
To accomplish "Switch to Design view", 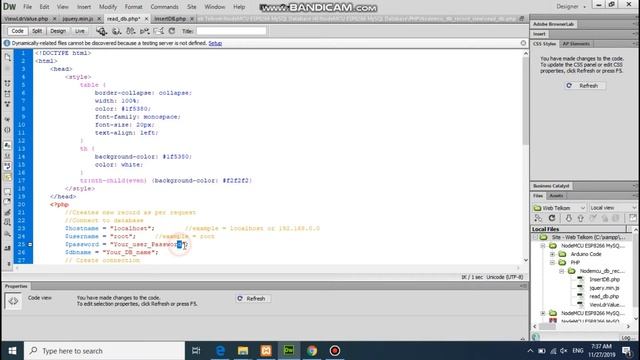I will (58, 31).
